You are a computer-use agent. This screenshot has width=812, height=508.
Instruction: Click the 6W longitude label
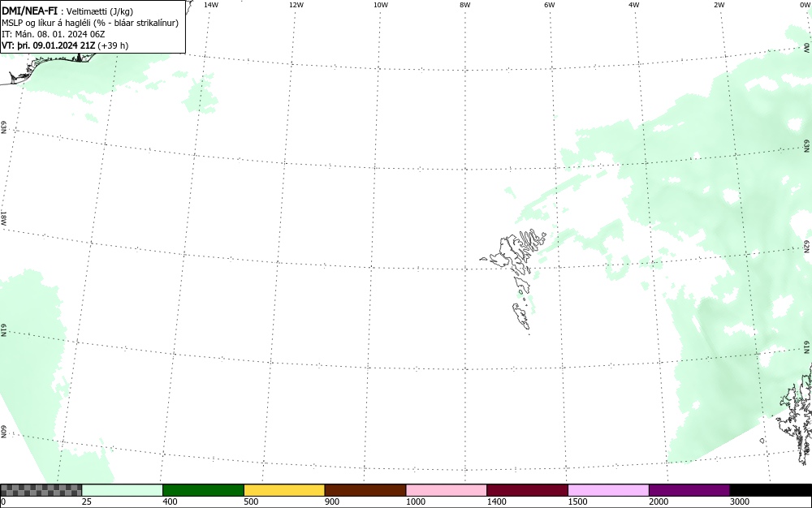pos(549,5)
